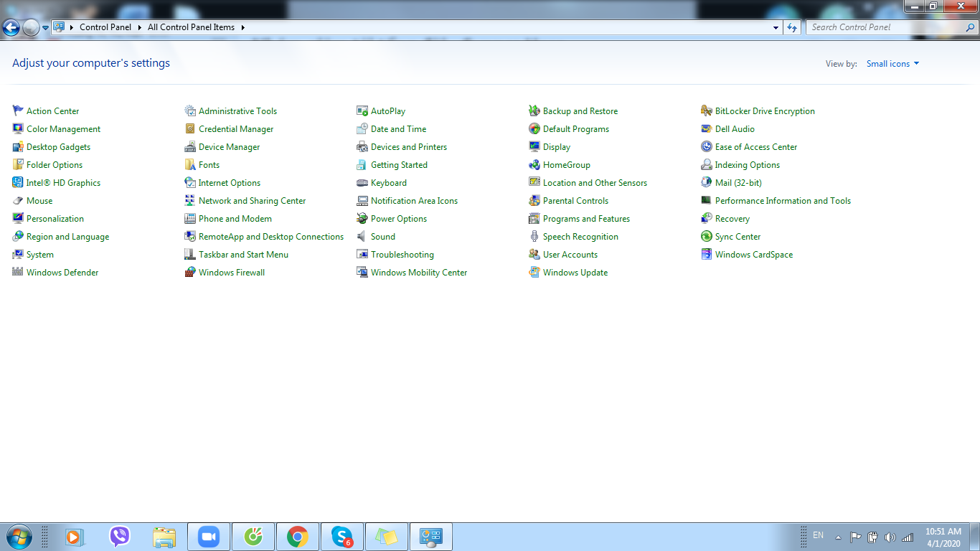Open the Administrative Tools icon
980x551 pixels.
pyautogui.click(x=190, y=110)
